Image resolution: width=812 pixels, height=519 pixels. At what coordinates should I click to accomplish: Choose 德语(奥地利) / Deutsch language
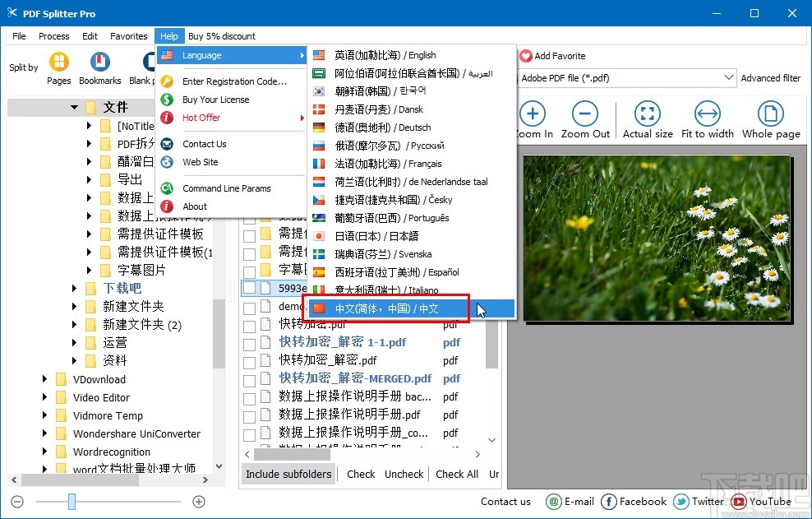point(413,127)
